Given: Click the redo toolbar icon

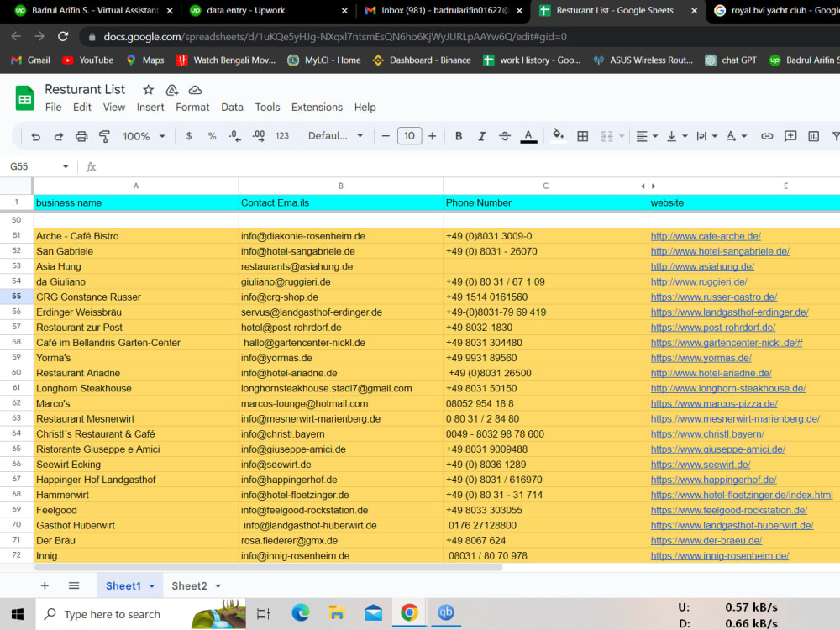Looking at the screenshot, I should (59, 137).
